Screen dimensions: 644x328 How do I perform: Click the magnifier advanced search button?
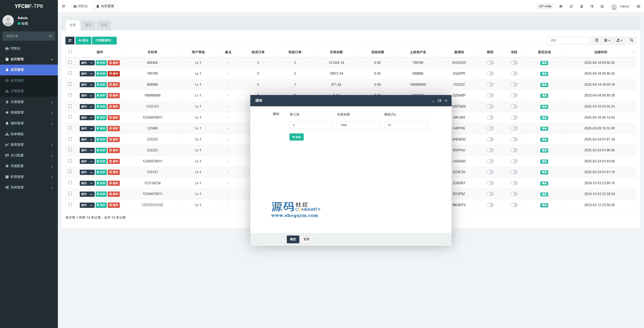click(632, 40)
